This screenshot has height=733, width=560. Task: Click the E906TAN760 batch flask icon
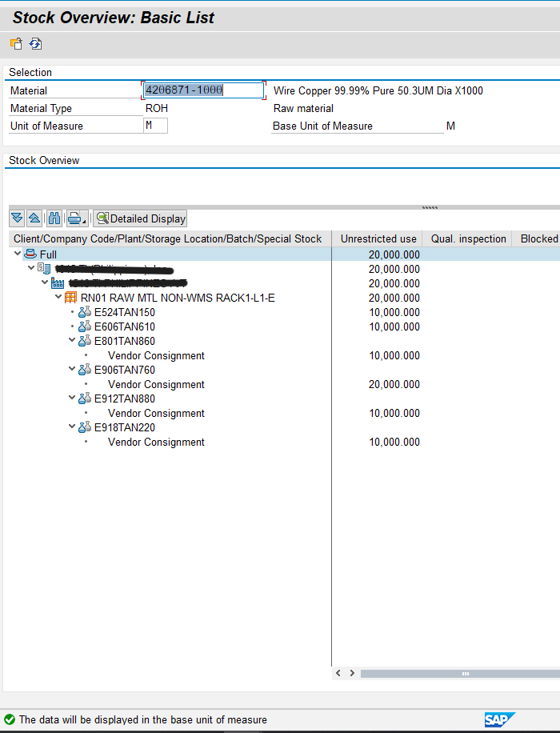pyautogui.click(x=85, y=370)
